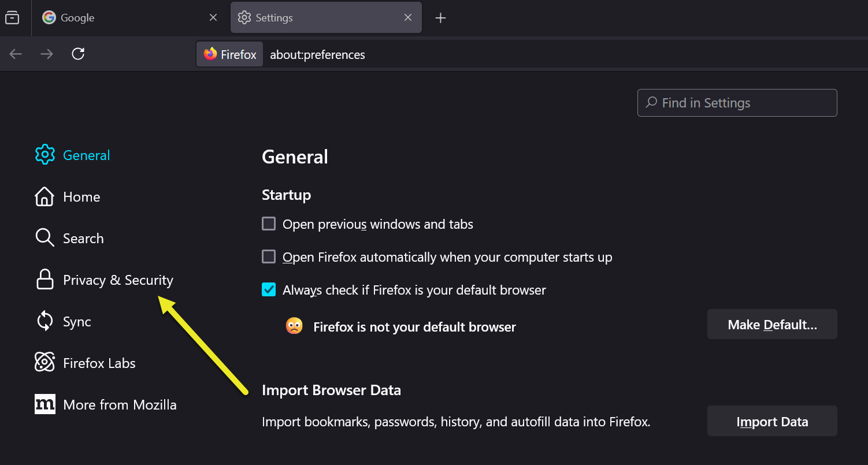The image size is (868, 465).
Task: Click the gear icon on the Settings tab
Action: coord(244,18)
